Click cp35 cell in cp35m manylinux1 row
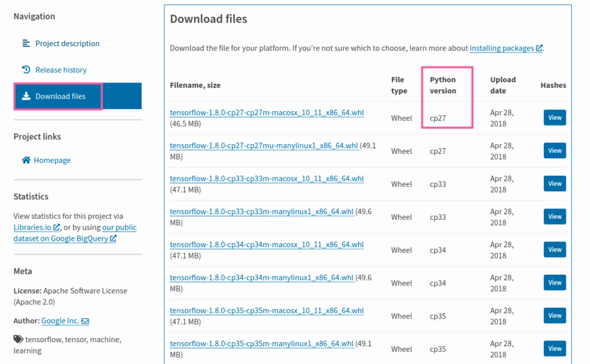 [438, 349]
